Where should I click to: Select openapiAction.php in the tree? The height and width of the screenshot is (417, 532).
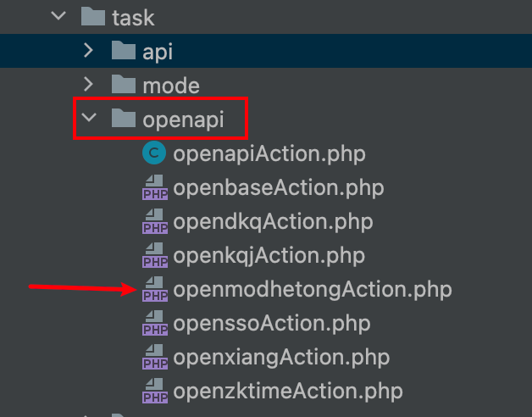tap(269, 153)
